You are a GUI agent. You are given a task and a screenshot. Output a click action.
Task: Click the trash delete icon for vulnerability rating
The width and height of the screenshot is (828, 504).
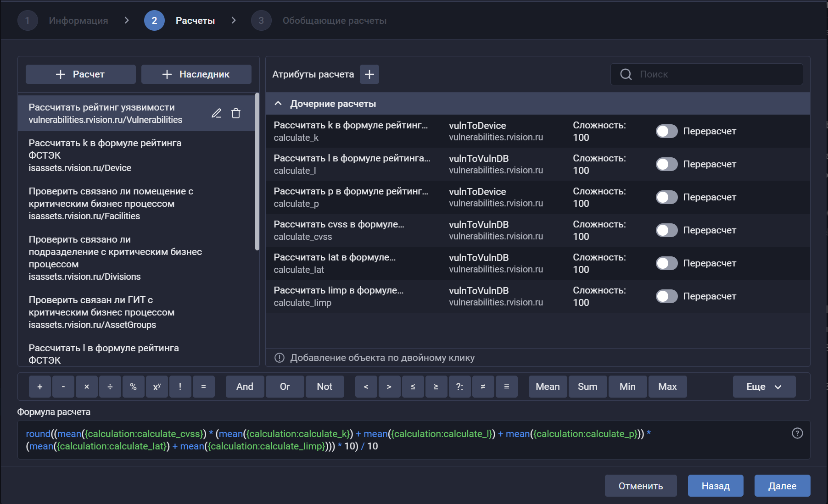pyautogui.click(x=236, y=113)
